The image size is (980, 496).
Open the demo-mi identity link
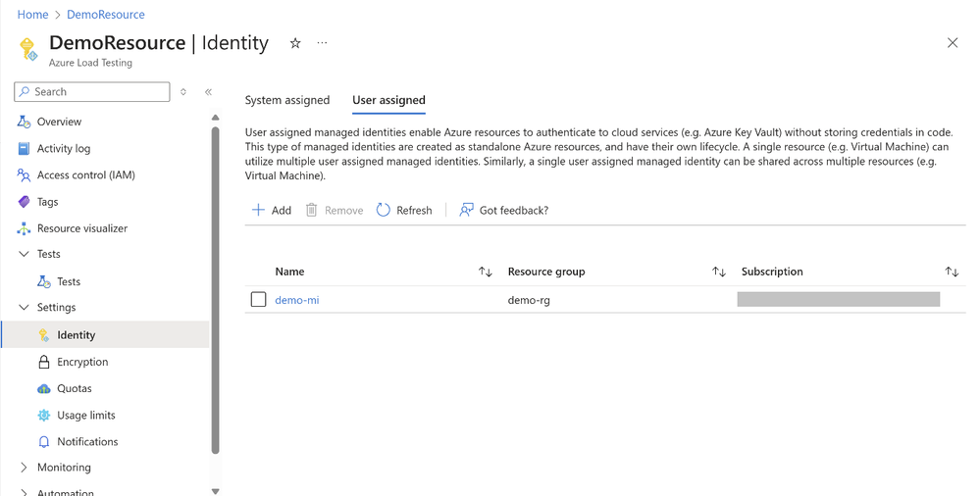[297, 300]
